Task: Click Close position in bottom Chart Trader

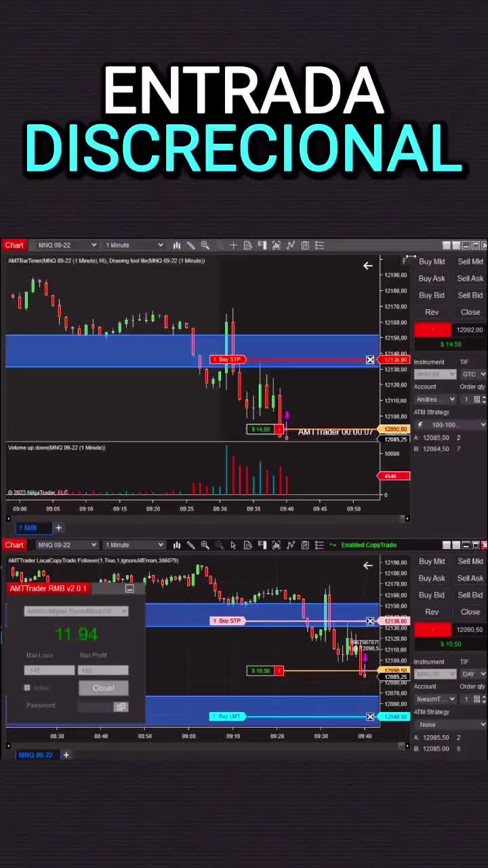Action: (x=470, y=612)
